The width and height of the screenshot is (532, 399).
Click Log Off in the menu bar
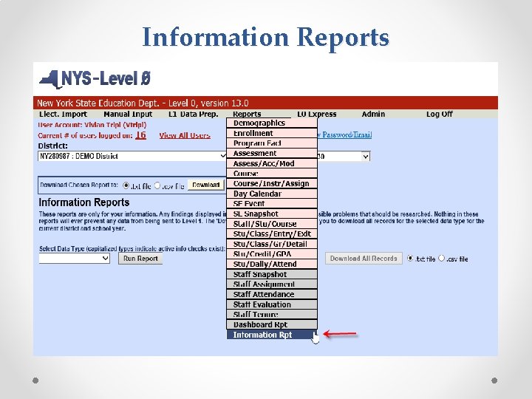pos(440,114)
